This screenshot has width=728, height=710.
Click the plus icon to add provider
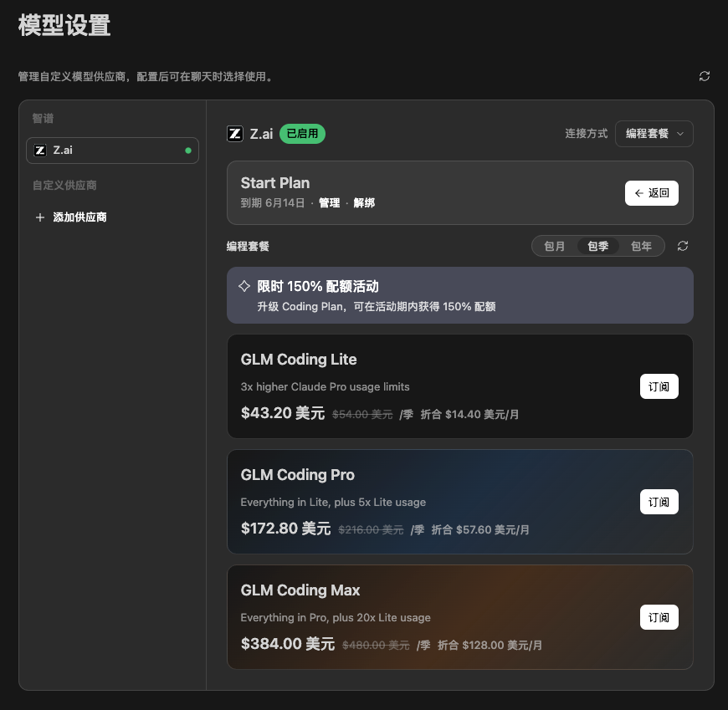(40, 217)
